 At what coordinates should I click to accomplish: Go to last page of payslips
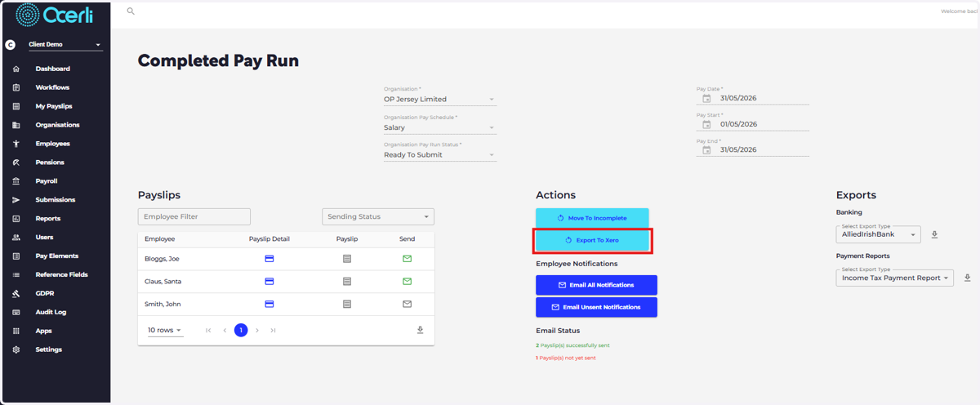pos(273,330)
